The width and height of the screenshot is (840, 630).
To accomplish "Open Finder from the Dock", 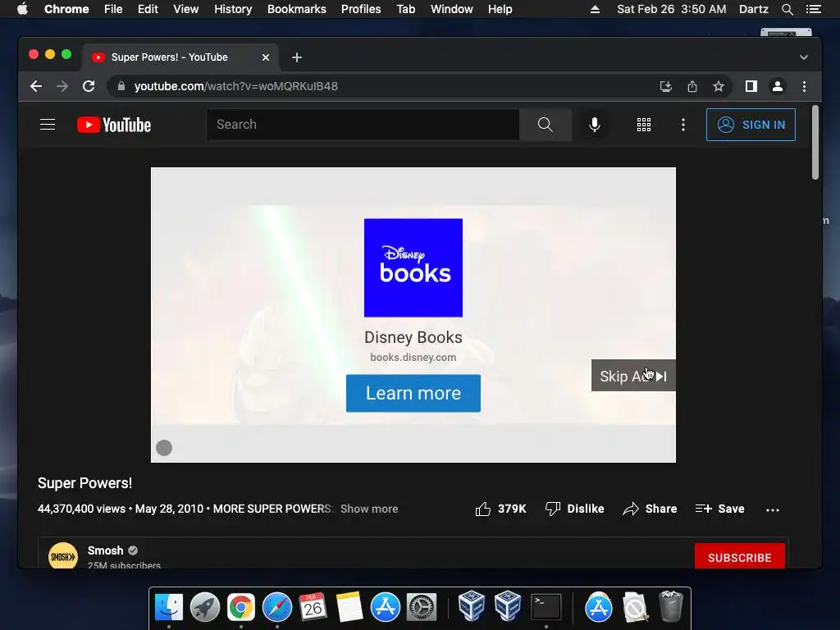I will [x=169, y=607].
